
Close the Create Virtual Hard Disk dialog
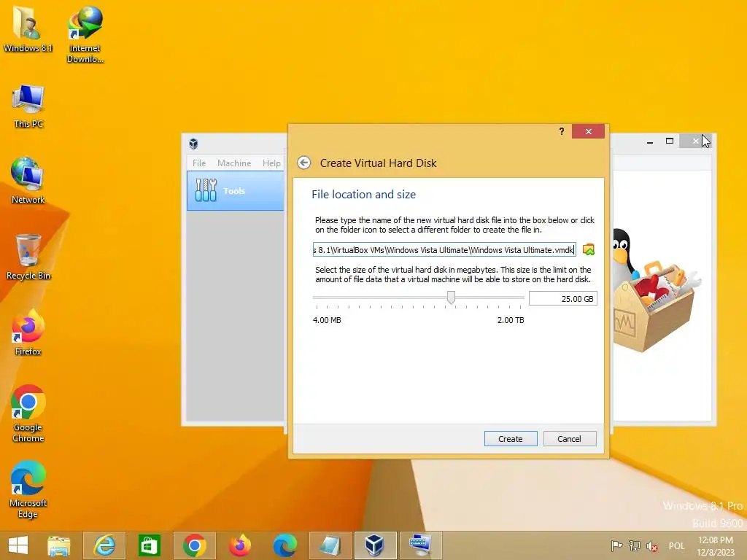589,131
